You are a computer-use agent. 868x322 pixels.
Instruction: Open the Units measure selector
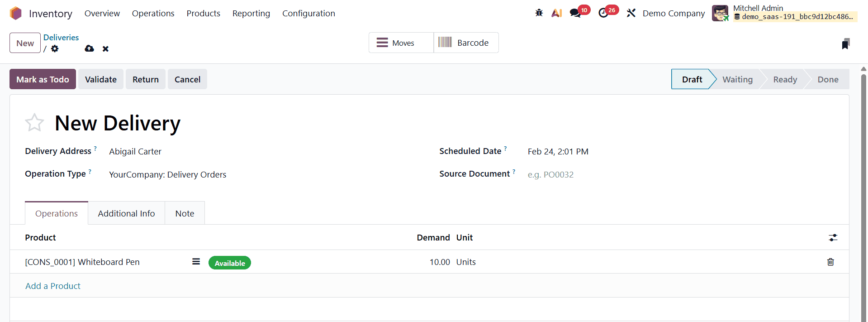point(466,262)
